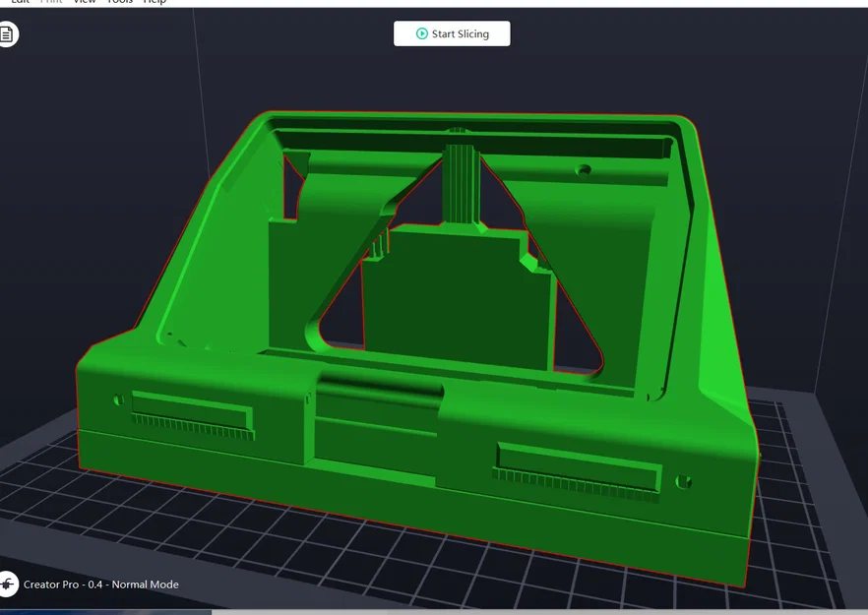Open the Tools menu
This screenshot has height=615, width=868.
click(120, 2)
